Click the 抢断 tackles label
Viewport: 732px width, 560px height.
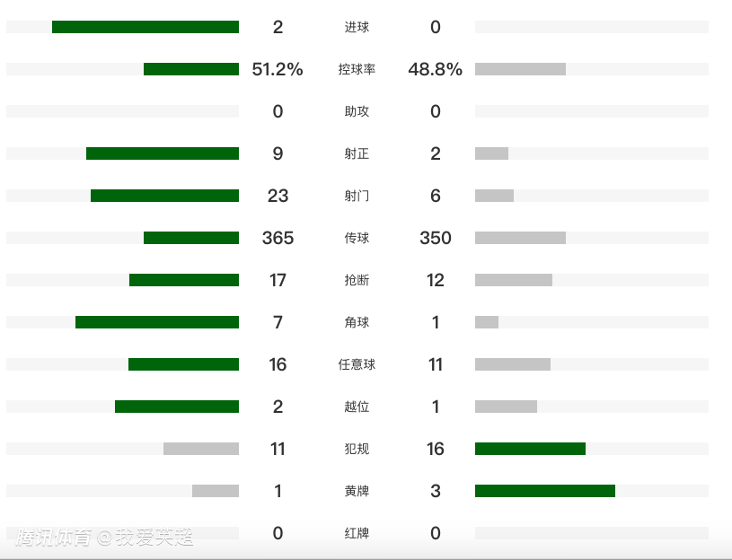(357, 280)
